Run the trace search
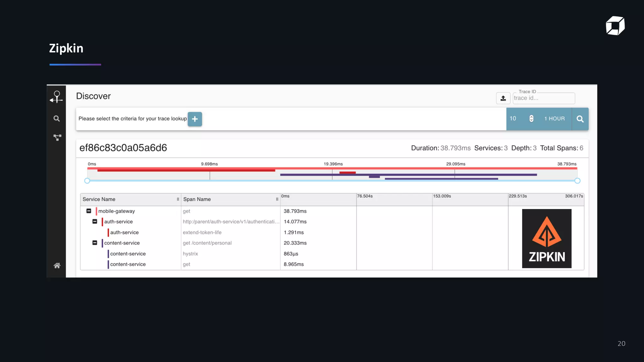The image size is (644, 362). click(580, 119)
